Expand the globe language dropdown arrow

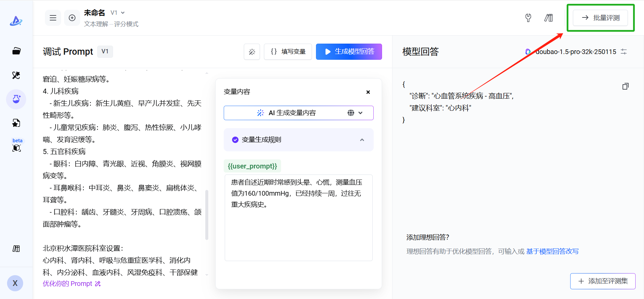click(361, 113)
